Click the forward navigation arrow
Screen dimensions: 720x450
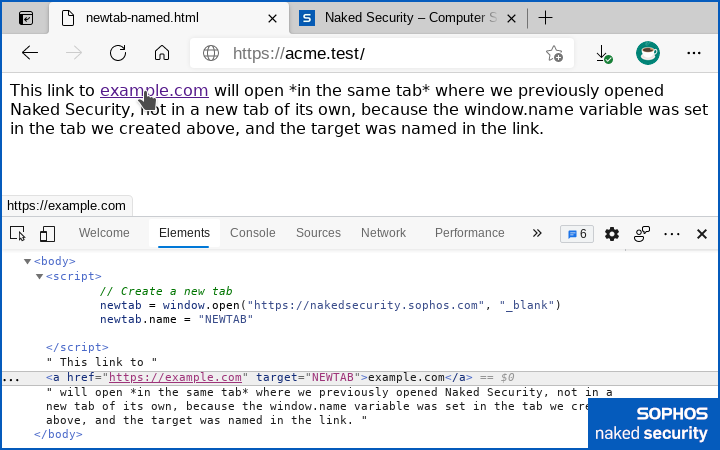[74, 53]
